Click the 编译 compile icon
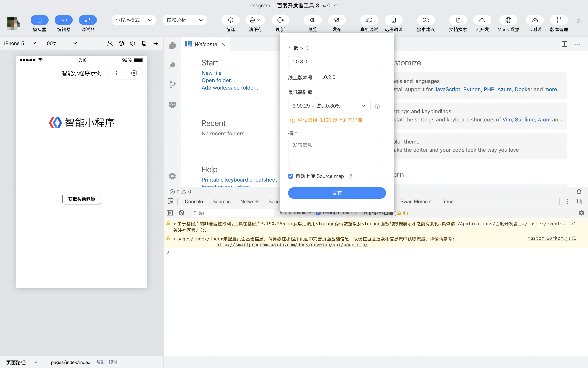The height and width of the screenshot is (368, 588). (x=231, y=20)
